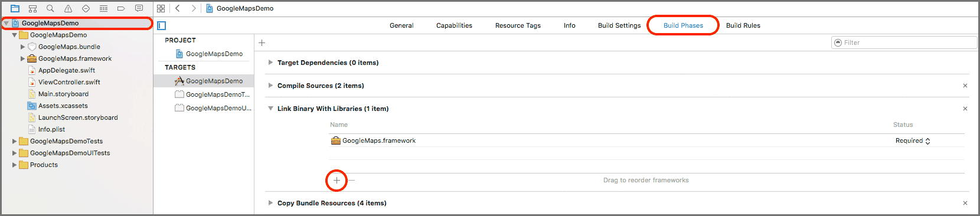
Task: Expand the Compile Sources section
Action: [x=270, y=85]
